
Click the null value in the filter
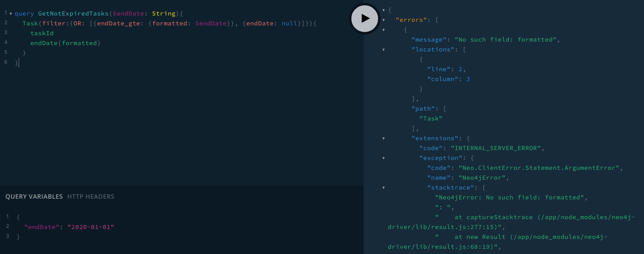pyautogui.click(x=289, y=23)
